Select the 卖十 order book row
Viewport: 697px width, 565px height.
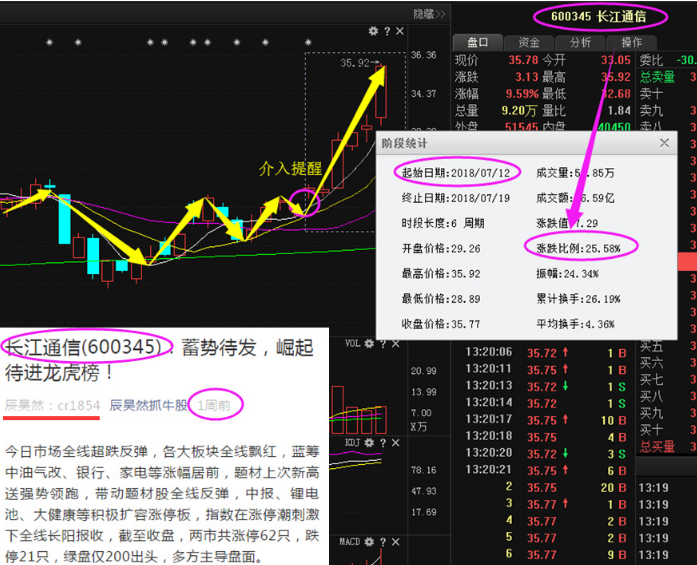click(668, 94)
